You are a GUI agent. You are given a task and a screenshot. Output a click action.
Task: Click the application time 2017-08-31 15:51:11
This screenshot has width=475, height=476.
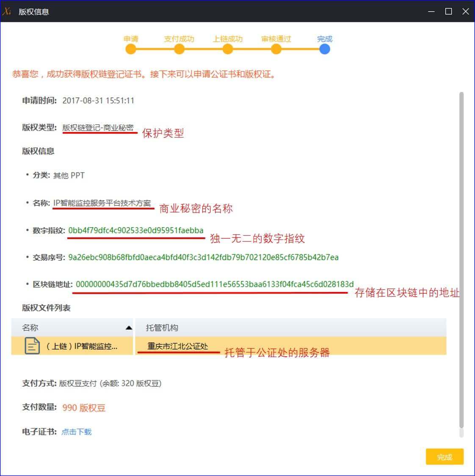point(98,100)
